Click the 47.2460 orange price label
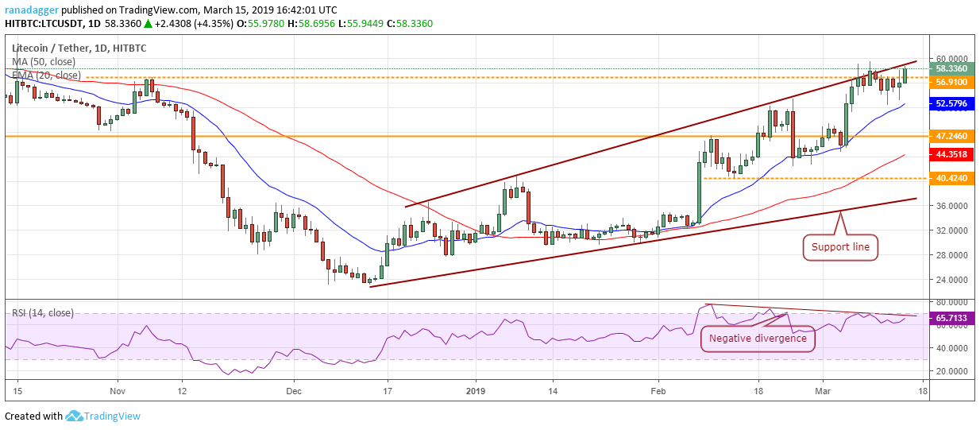The image size is (980, 430). (x=952, y=136)
